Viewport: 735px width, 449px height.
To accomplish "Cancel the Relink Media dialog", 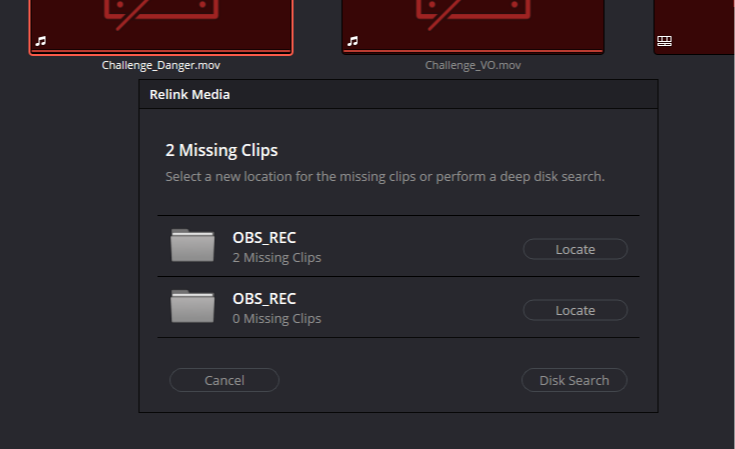I will pyautogui.click(x=224, y=380).
